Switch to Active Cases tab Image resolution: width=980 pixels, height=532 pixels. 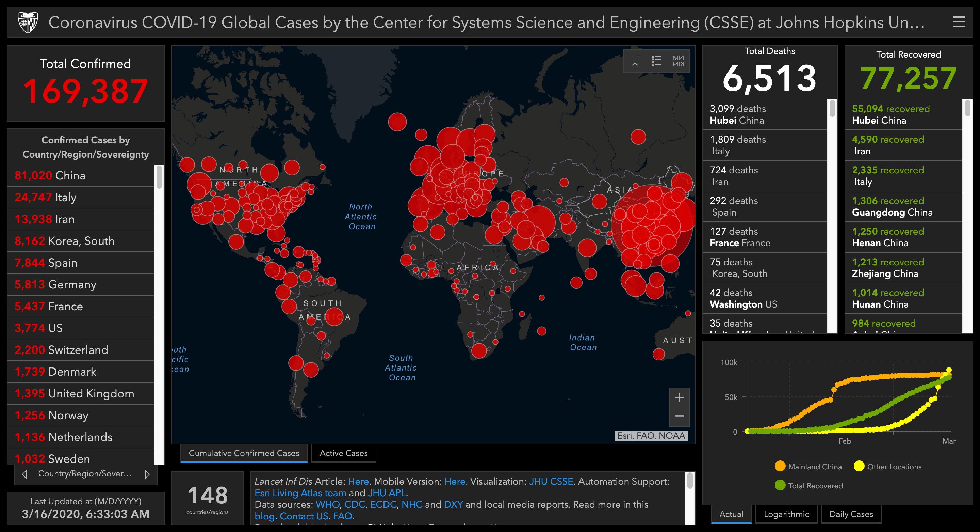pos(344,453)
